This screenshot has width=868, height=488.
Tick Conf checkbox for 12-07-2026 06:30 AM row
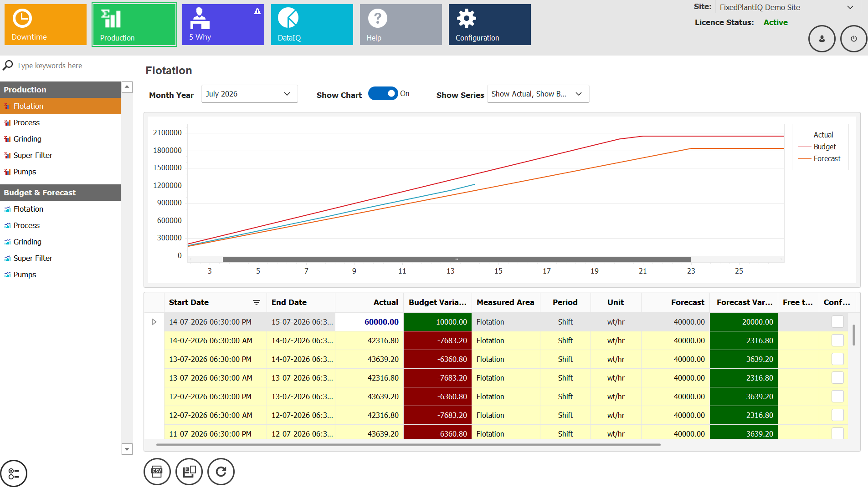[837, 415]
